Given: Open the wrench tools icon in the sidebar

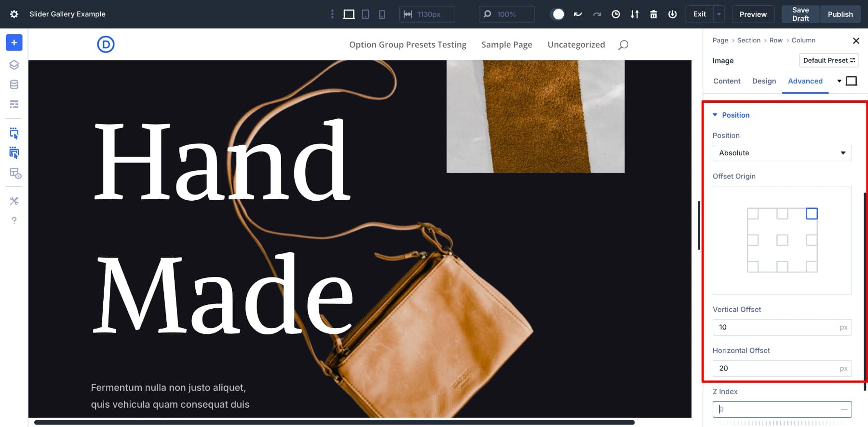Looking at the screenshot, I should pyautogui.click(x=14, y=201).
